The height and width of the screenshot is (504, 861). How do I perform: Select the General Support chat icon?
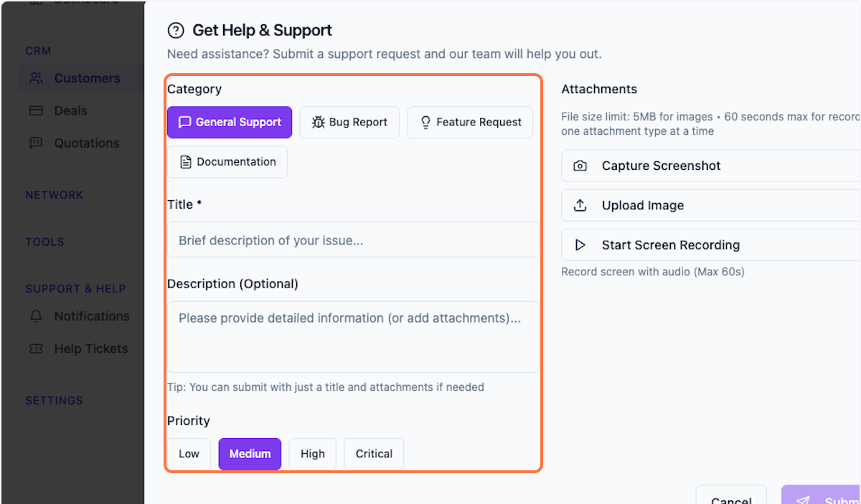point(187,123)
